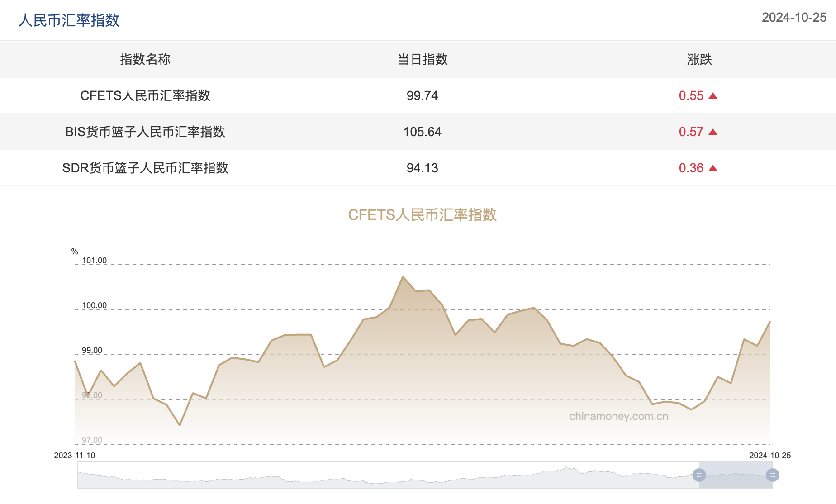Click the red up arrow beside 0.36
This screenshot has width=836, height=504.
point(713,168)
